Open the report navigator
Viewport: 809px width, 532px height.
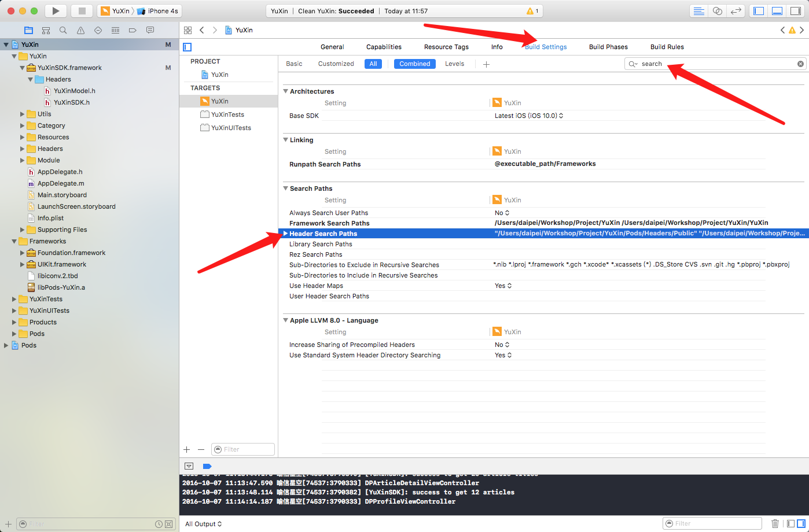[x=150, y=30]
